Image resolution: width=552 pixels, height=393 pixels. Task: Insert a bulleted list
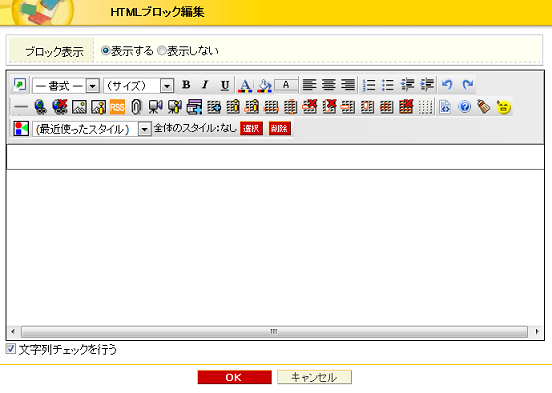click(x=388, y=85)
